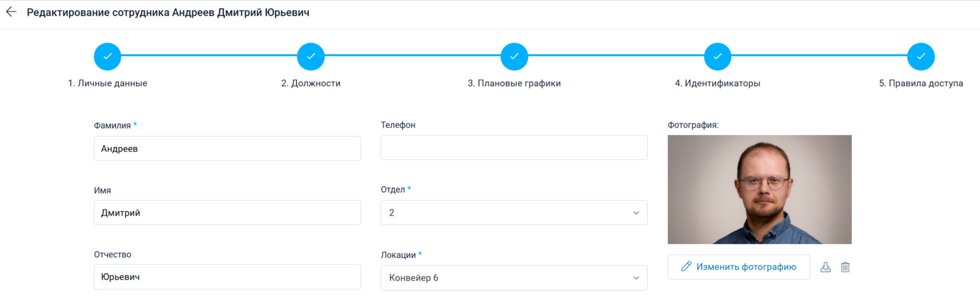980x306 pixels.
Task: Click the Изменить фотографию button
Action: (739, 267)
